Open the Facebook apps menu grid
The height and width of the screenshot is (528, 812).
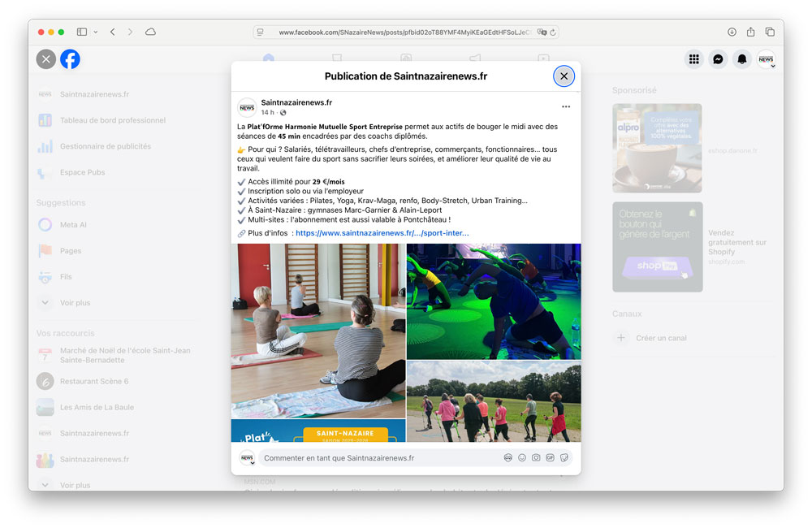(694, 58)
